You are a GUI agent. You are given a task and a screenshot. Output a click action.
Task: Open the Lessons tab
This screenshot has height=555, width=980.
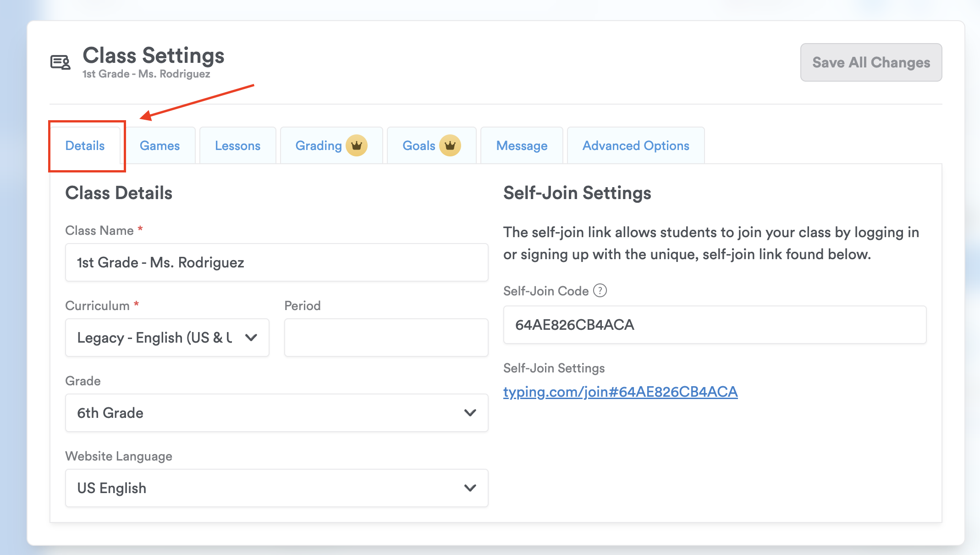(237, 146)
